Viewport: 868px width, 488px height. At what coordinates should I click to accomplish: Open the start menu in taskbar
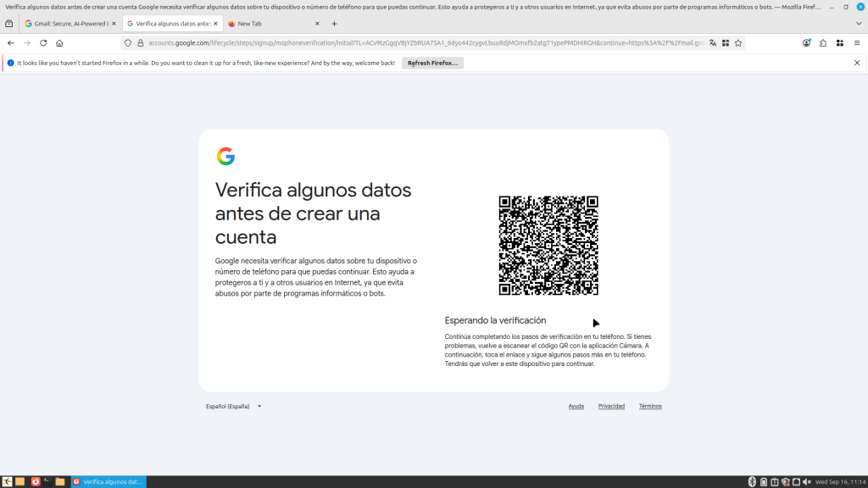tap(7, 482)
